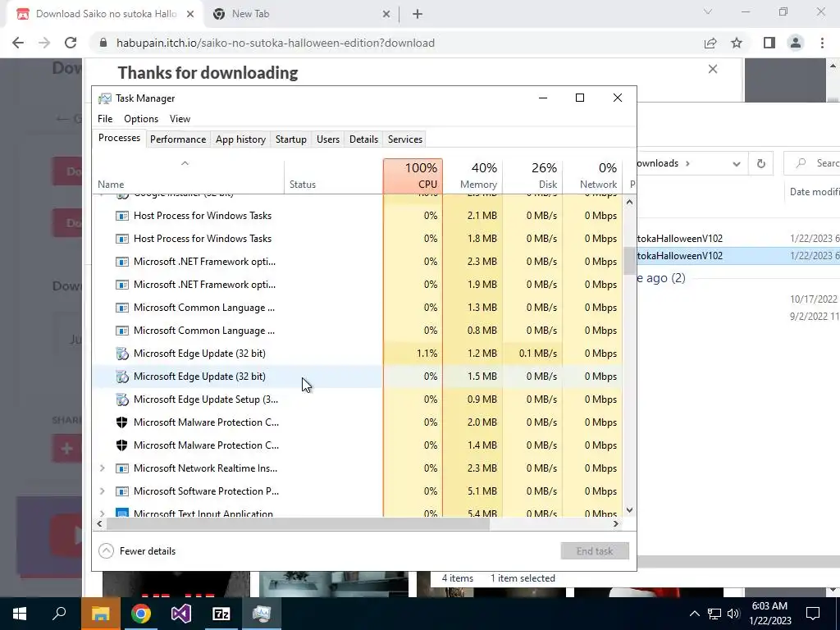Open a new Chrome tab with plus button

tap(418, 14)
